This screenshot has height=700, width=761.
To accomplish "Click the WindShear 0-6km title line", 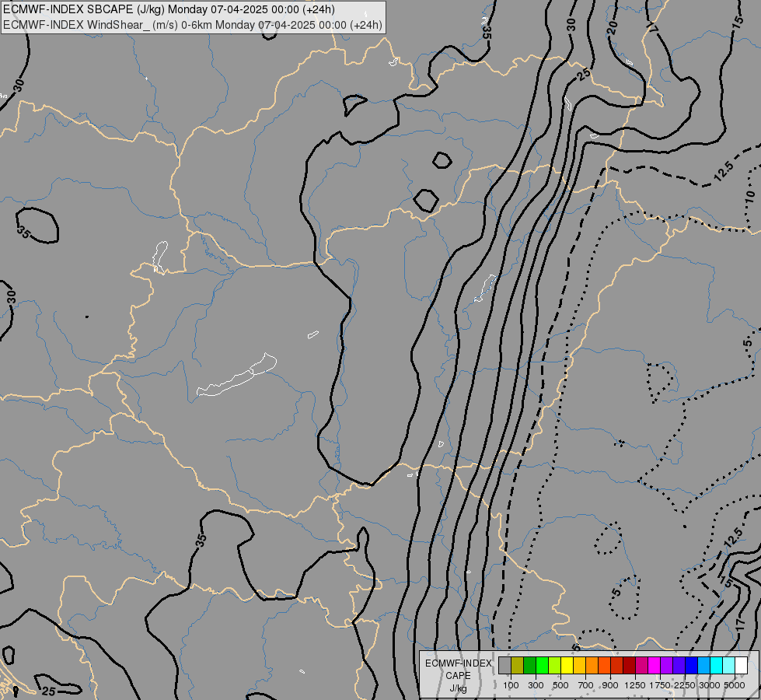I will coord(193,25).
